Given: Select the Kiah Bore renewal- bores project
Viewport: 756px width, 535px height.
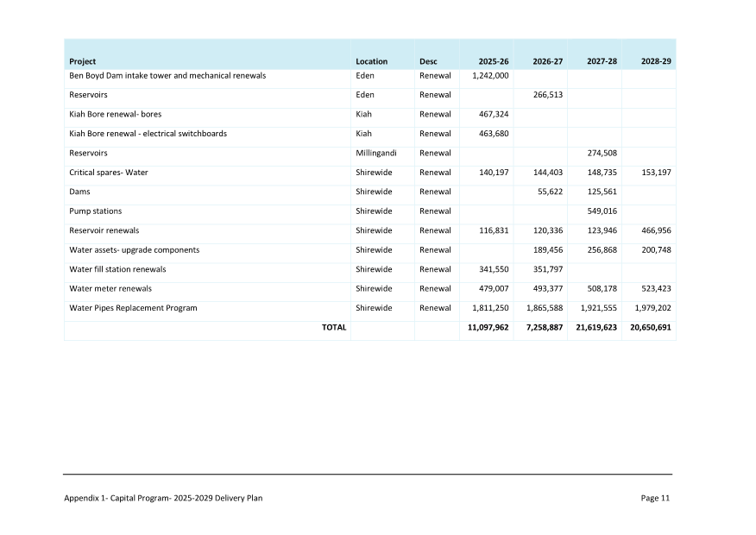Looking at the screenshot, I should point(115,114).
